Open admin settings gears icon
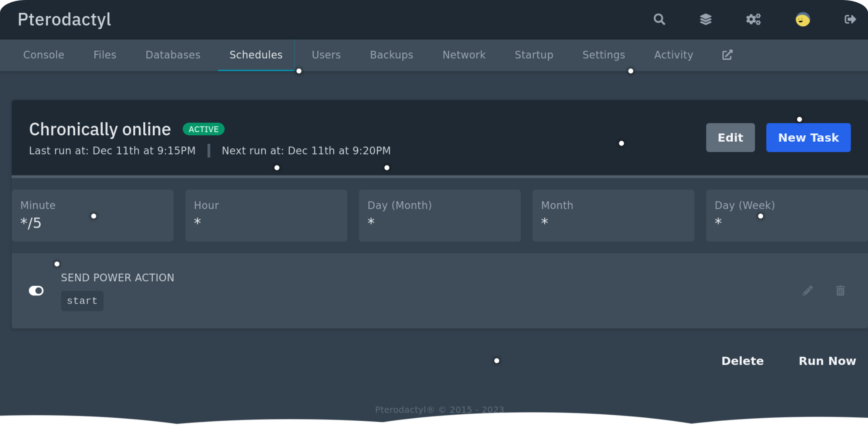Viewport: 868px width, 431px height. click(753, 19)
